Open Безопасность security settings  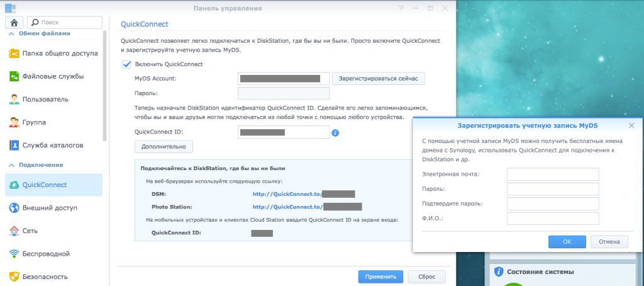click(x=54, y=277)
